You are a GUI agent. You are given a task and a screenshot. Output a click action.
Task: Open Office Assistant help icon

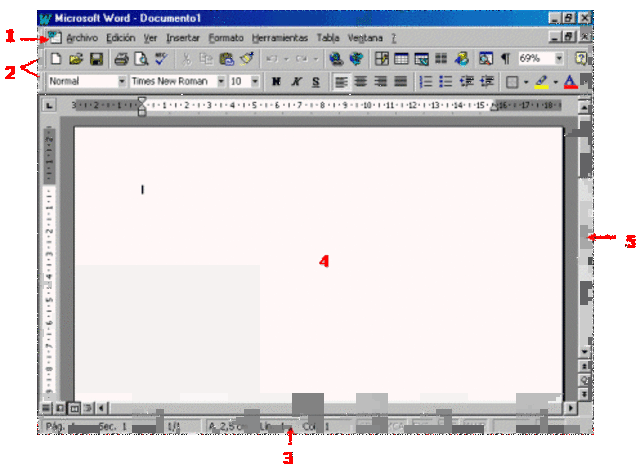point(580,59)
